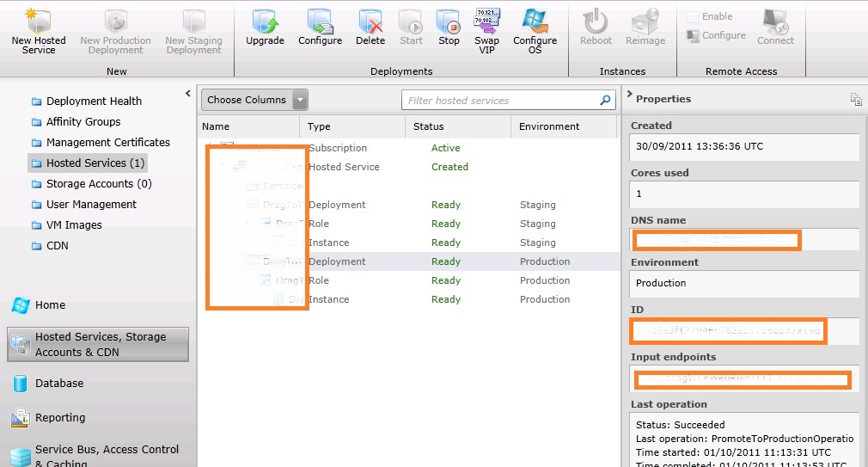868x467 pixels.
Task: Open the Configure OS tool
Action: pos(535,22)
